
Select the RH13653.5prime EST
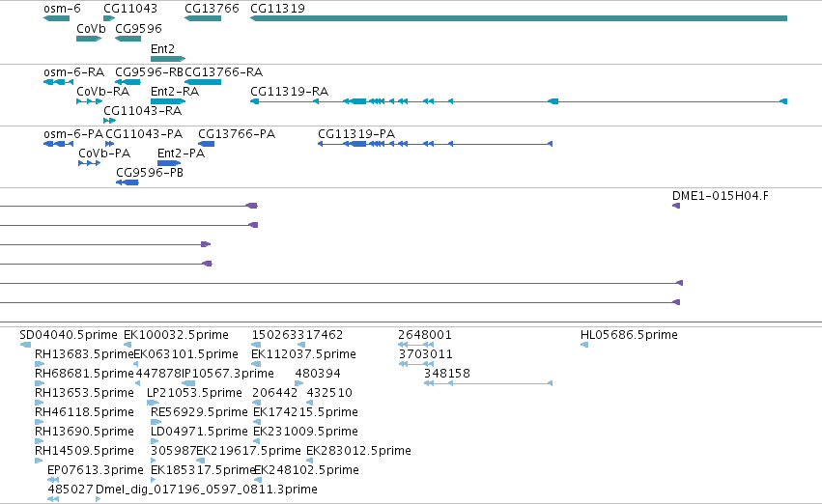[x=40, y=403]
